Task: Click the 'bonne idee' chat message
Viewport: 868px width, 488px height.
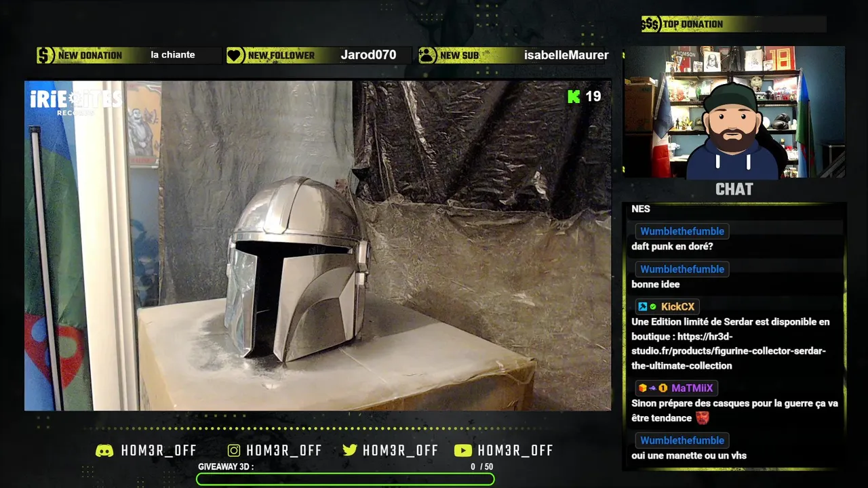Action: point(655,285)
